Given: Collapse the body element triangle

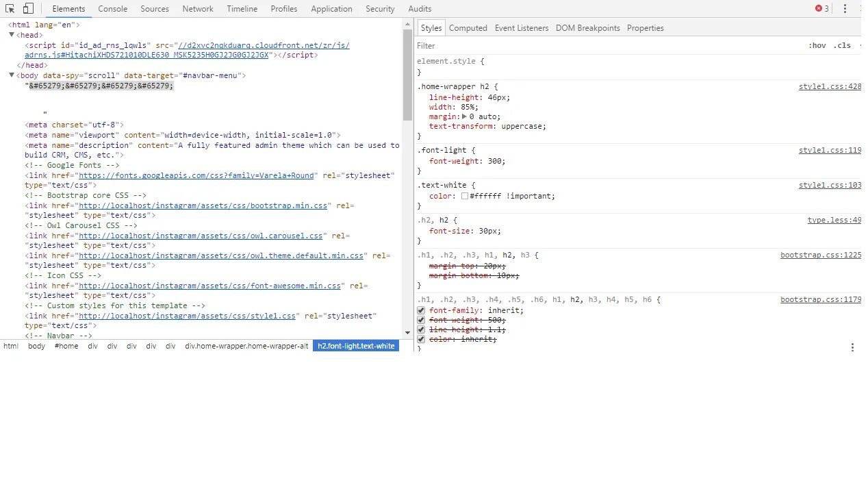Looking at the screenshot, I should click(x=12, y=75).
